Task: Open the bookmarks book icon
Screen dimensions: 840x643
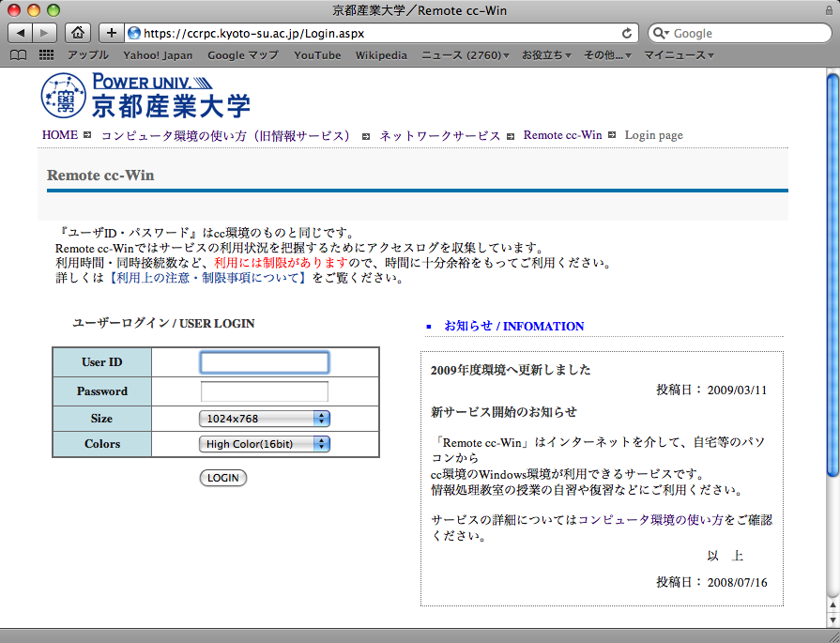Action: [x=18, y=55]
